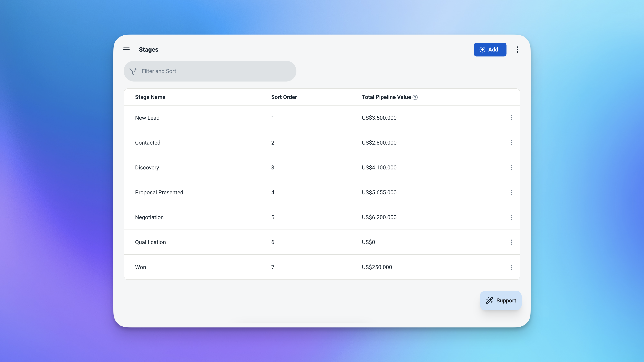Open the Proposal Presented stage
This screenshot has width=644, height=362.
(x=159, y=193)
